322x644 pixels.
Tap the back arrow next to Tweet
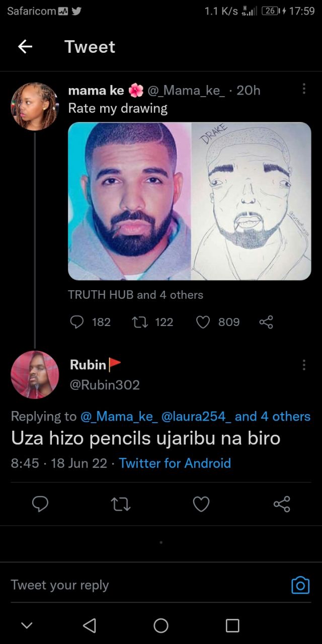coord(25,47)
